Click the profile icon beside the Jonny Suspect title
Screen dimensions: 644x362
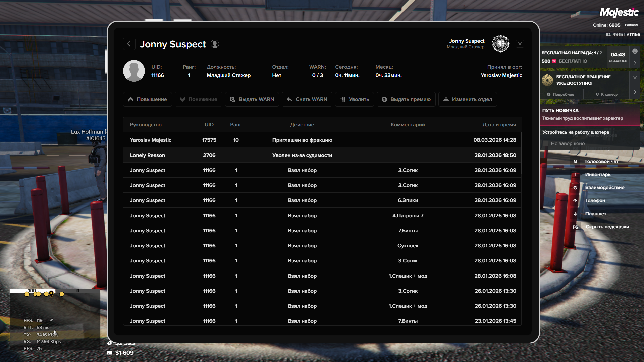[215, 44]
